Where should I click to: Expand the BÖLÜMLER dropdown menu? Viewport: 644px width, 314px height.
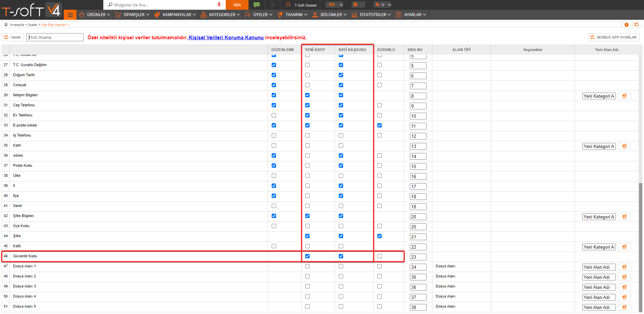329,15
